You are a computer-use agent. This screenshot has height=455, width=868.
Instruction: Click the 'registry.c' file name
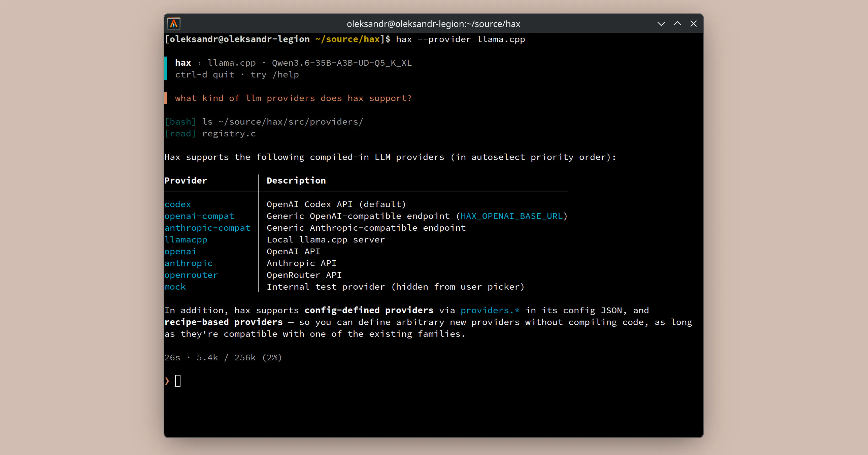229,134
